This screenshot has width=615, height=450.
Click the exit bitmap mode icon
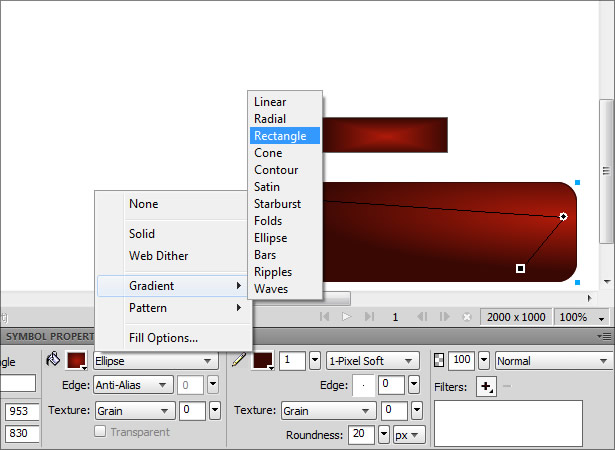(x=467, y=317)
